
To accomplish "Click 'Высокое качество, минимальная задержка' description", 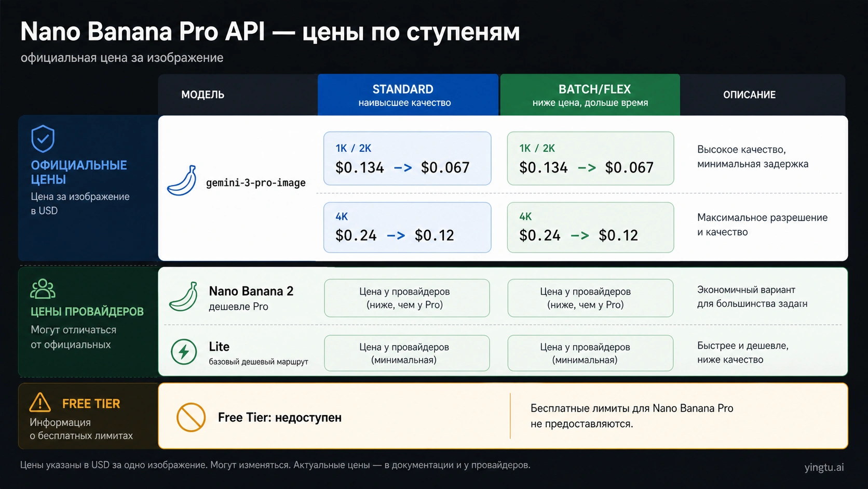I will (753, 157).
